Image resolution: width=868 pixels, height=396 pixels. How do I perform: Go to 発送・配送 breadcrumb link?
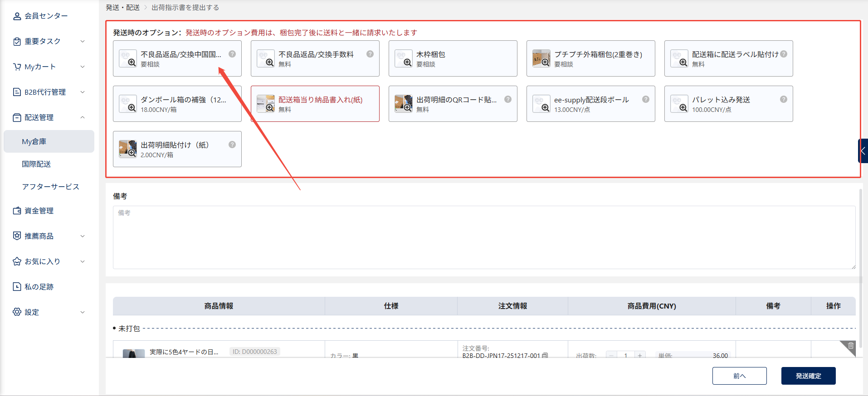click(x=122, y=8)
